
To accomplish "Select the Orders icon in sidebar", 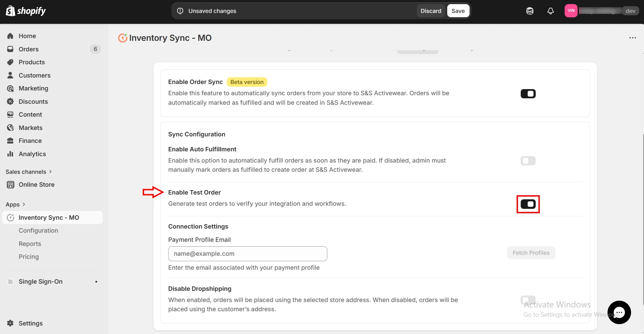I will coord(11,49).
